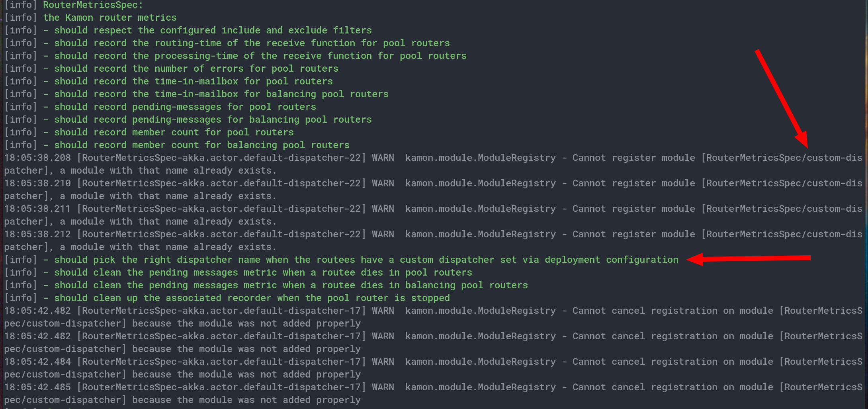Select the 18:05:38.210 timestamp
This screenshot has height=409, width=868.
tap(38, 183)
